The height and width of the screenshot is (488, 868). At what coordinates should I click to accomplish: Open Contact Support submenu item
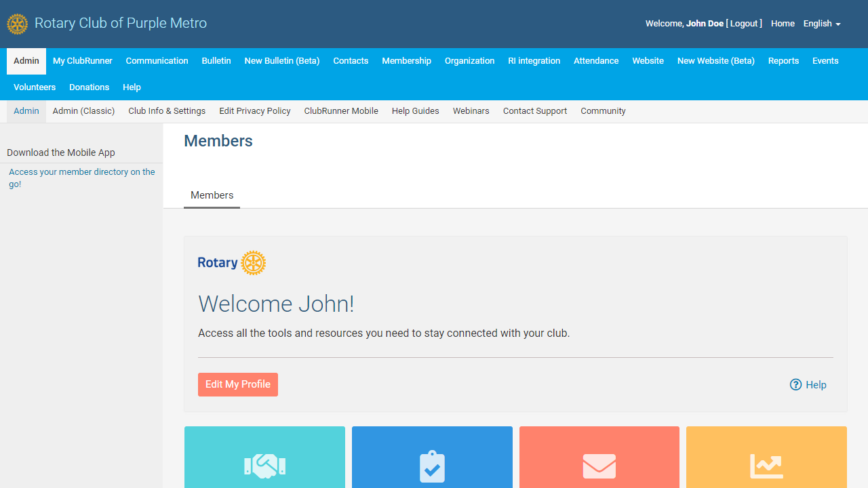(x=534, y=111)
